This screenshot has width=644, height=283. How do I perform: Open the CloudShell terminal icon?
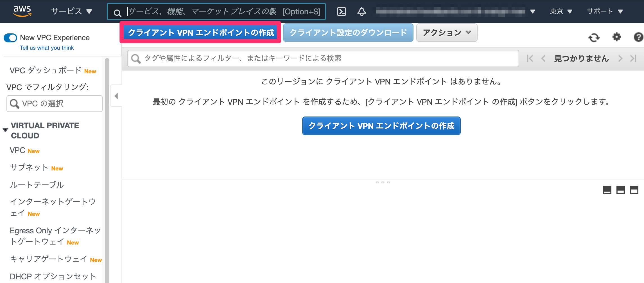[x=342, y=12]
